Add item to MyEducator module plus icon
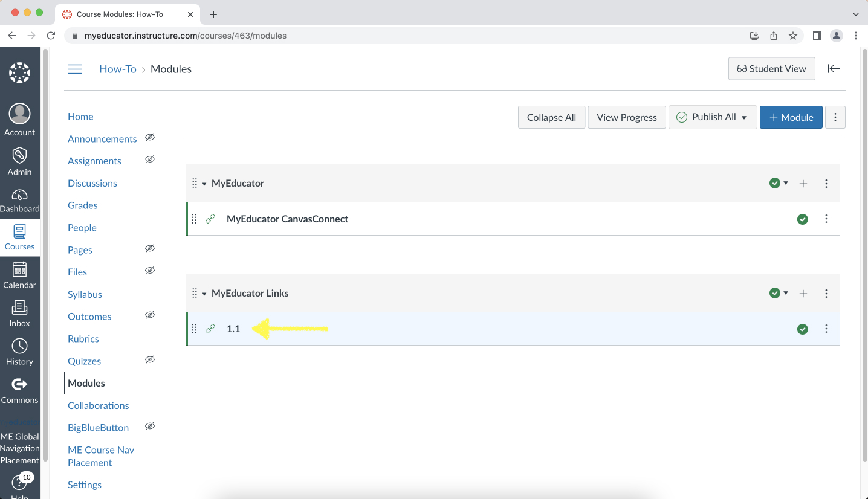 coord(803,184)
